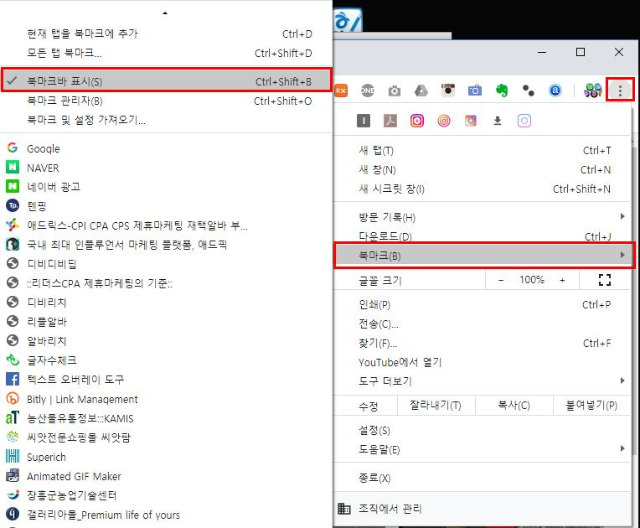Click the Evernote elephant extension icon
This screenshot has height=528, width=640.
click(502, 90)
